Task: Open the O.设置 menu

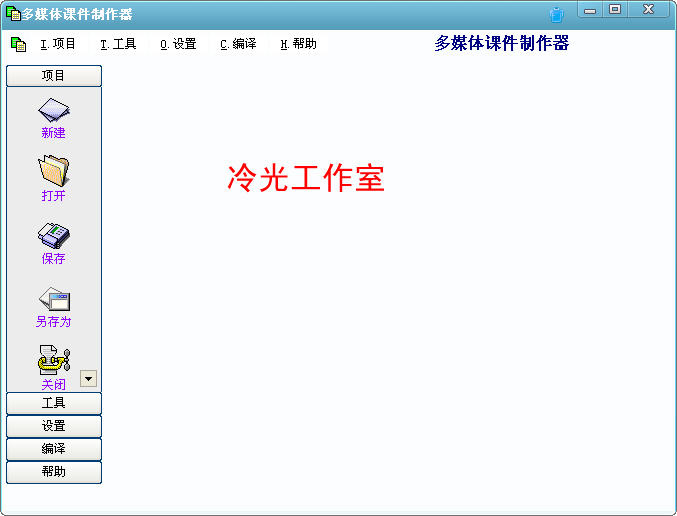Action: click(178, 44)
